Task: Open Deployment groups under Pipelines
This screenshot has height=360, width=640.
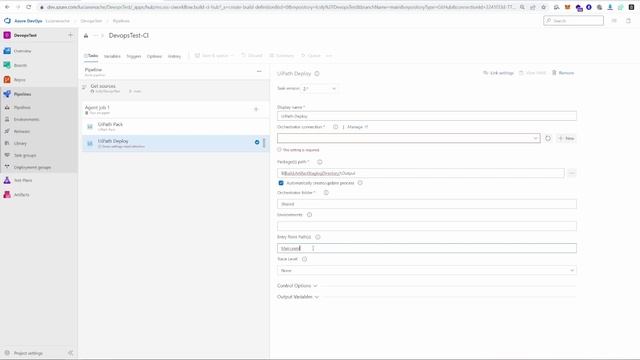Action: (32, 167)
